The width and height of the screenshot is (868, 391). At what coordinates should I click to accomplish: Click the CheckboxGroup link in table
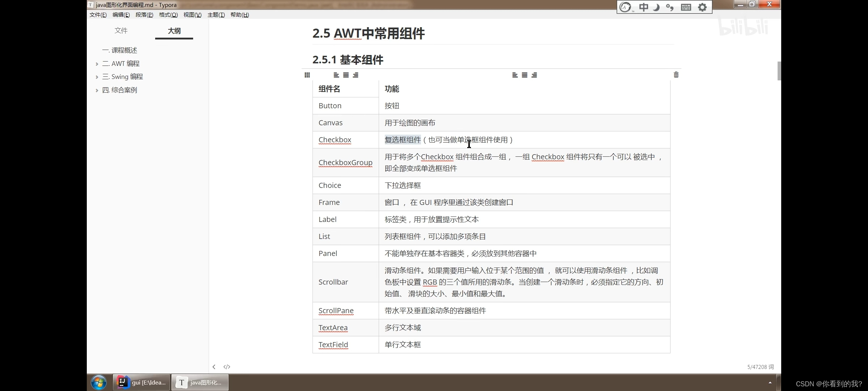(345, 162)
